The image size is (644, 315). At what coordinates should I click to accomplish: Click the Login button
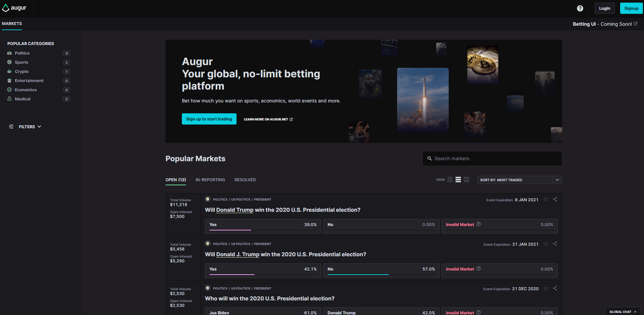pyautogui.click(x=604, y=8)
